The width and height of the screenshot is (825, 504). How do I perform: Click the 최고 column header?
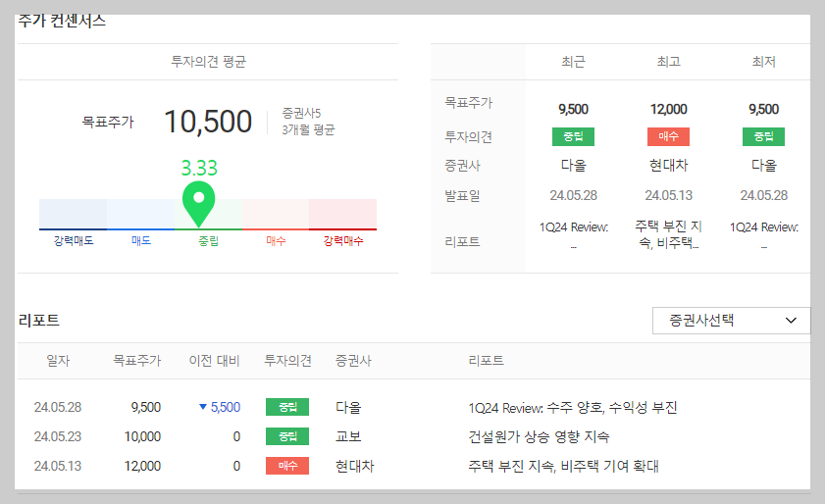tap(669, 62)
